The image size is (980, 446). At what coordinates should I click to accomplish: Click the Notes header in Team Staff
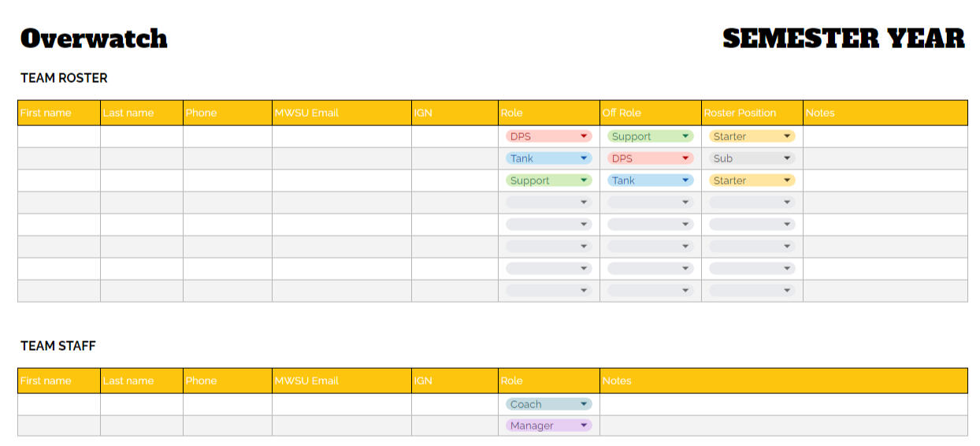coord(784,381)
